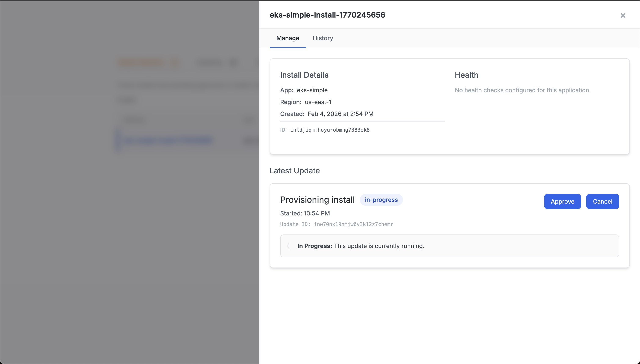
Task: Click the install ID inldjiqmfhoyurobmhg7383ek8
Action: [x=330, y=130]
